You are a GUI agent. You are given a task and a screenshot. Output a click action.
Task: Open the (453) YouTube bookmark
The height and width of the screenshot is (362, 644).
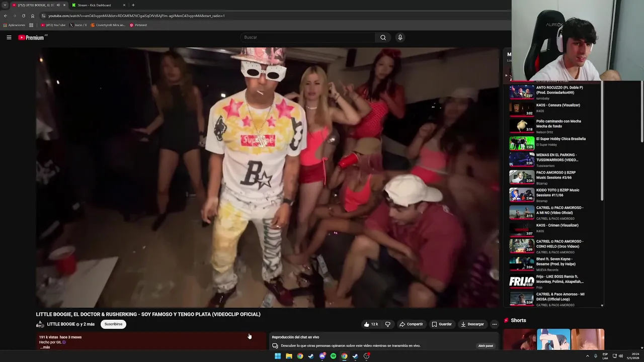[53, 25]
